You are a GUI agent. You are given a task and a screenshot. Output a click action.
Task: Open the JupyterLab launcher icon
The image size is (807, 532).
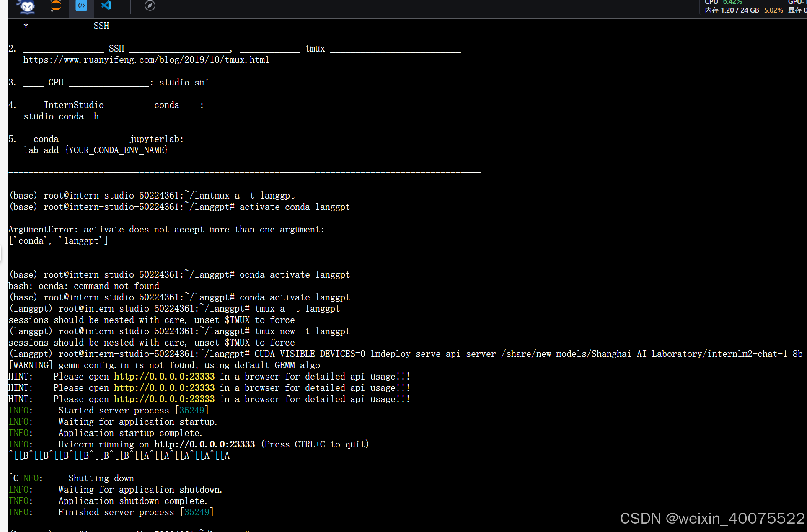56,6
